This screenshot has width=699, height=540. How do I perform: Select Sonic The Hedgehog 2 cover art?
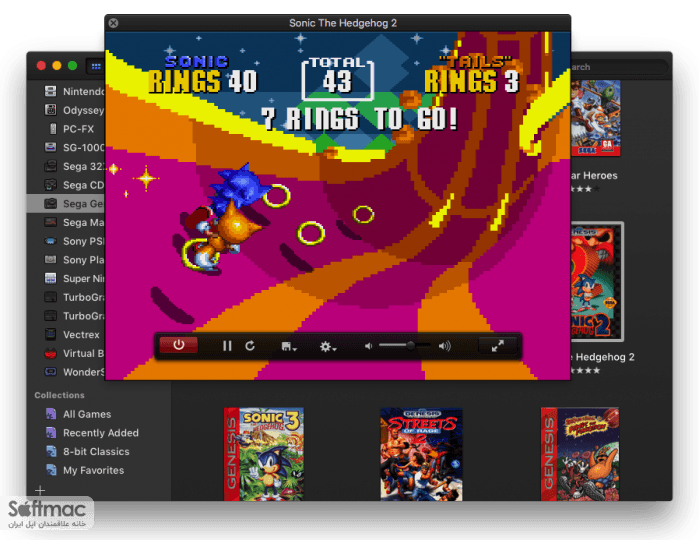[x=597, y=282]
